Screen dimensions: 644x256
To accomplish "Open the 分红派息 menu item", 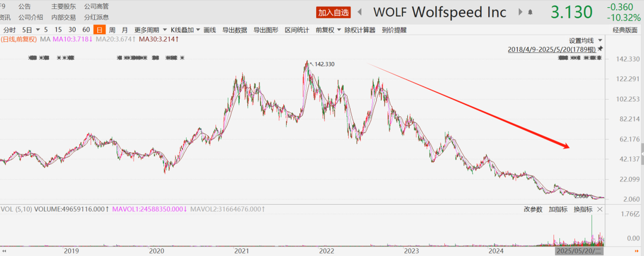I will coord(96,17).
